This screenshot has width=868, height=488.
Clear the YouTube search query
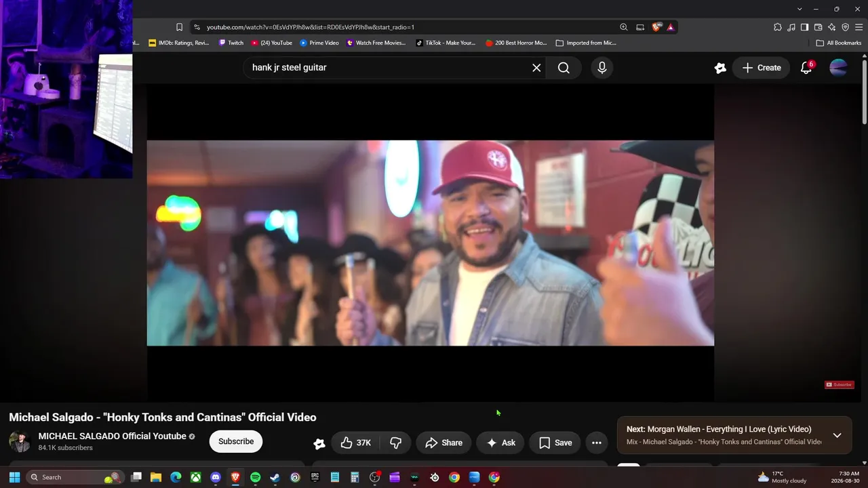pyautogui.click(x=536, y=68)
